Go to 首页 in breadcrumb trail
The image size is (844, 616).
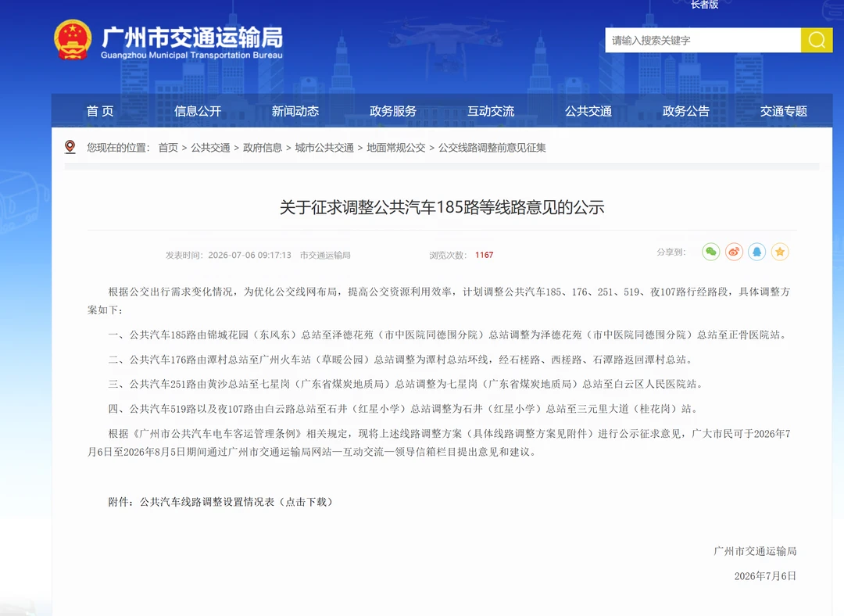pos(168,148)
